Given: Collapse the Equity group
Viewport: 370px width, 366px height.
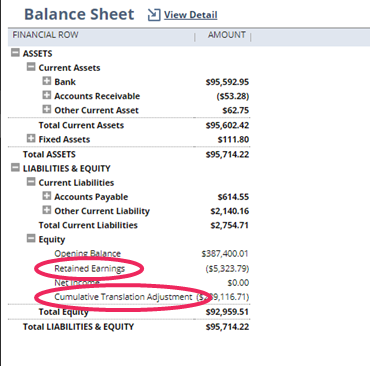Looking at the screenshot, I should [x=31, y=238].
